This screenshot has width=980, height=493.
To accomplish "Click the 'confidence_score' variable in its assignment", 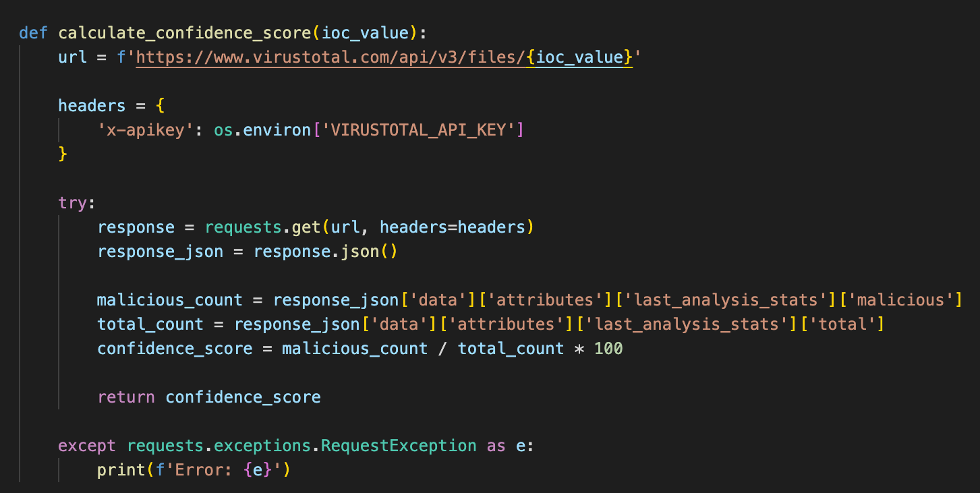I will [175, 349].
